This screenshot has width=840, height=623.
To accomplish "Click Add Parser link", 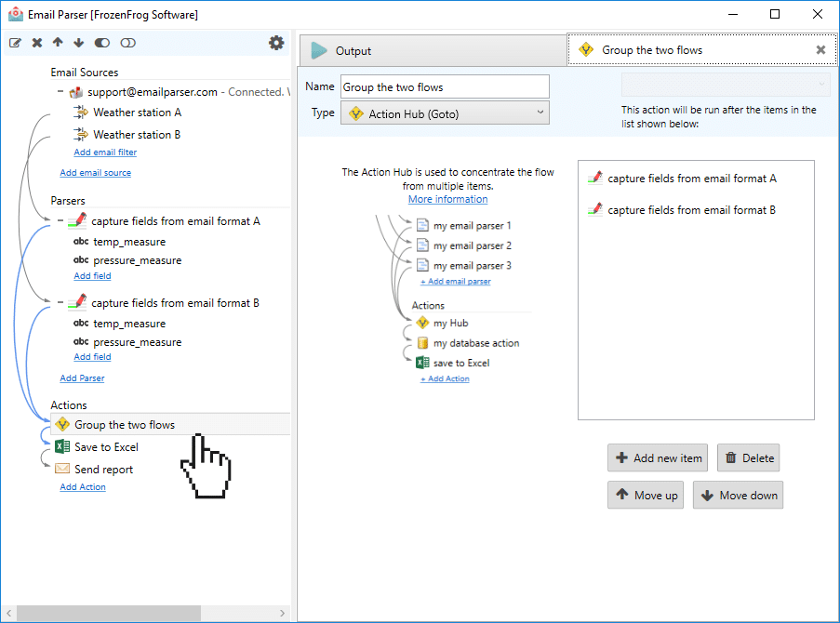I will (x=82, y=378).
